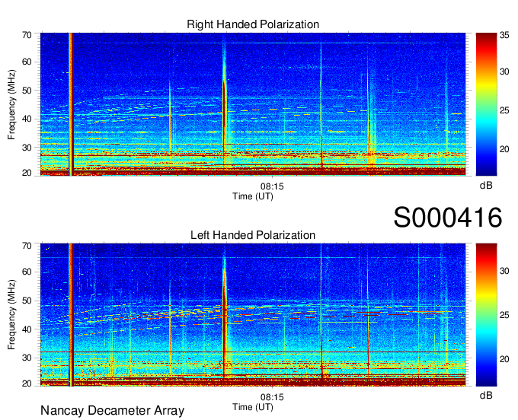Click the left-handed polarization spectrogram image
The width and height of the screenshot is (518, 420).
(253, 315)
